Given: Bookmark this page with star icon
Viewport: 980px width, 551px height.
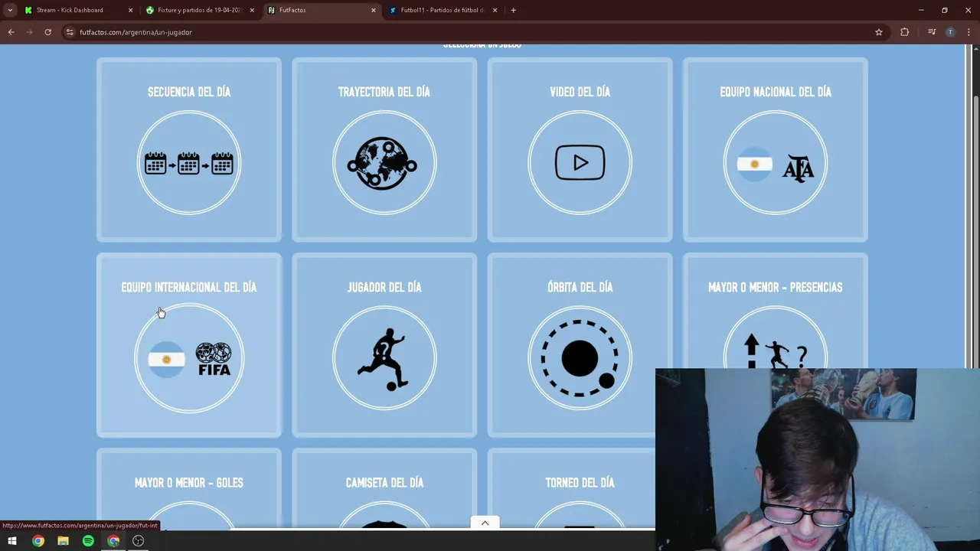Looking at the screenshot, I should [x=879, y=32].
